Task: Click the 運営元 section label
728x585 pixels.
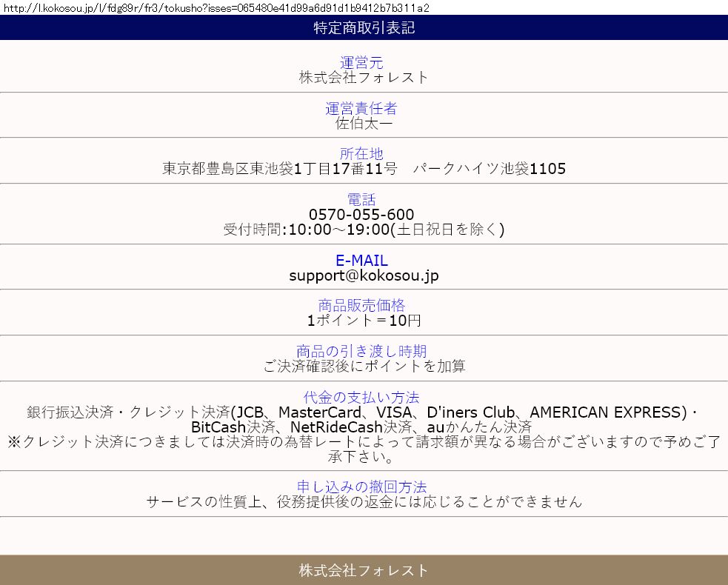Action: (x=361, y=63)
